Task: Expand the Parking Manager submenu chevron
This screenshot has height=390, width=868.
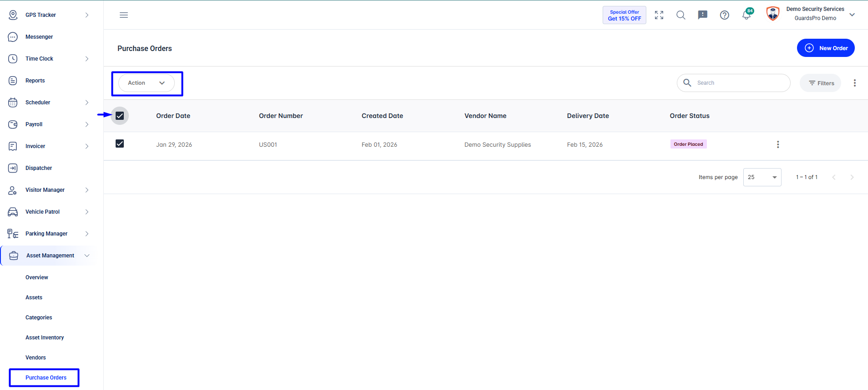Action: tap(87, 234)
